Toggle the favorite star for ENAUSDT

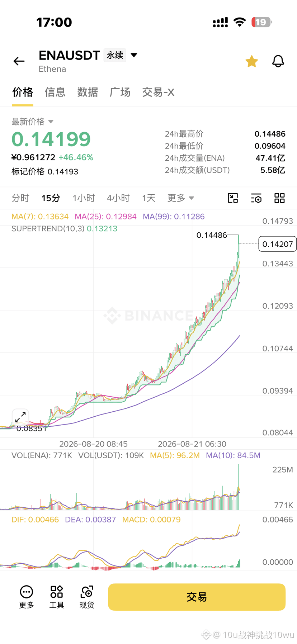(x=251, y=61)
